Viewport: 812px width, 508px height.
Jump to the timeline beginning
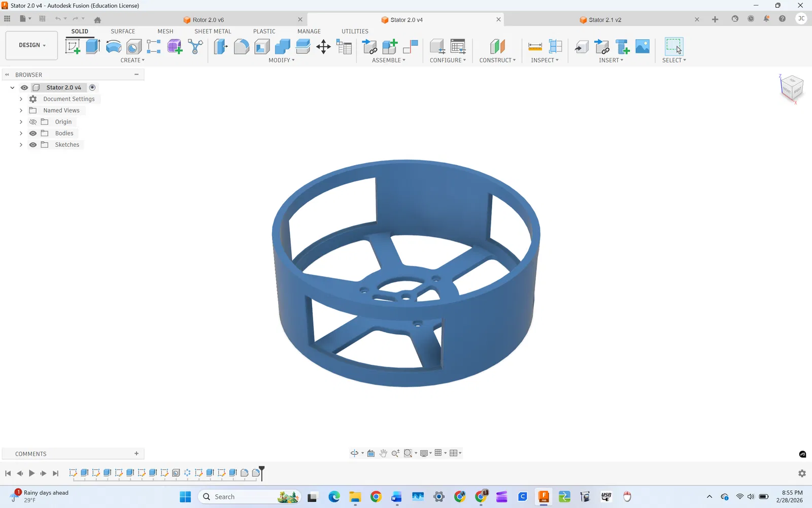pyautogui.click(x=8, y=473)
